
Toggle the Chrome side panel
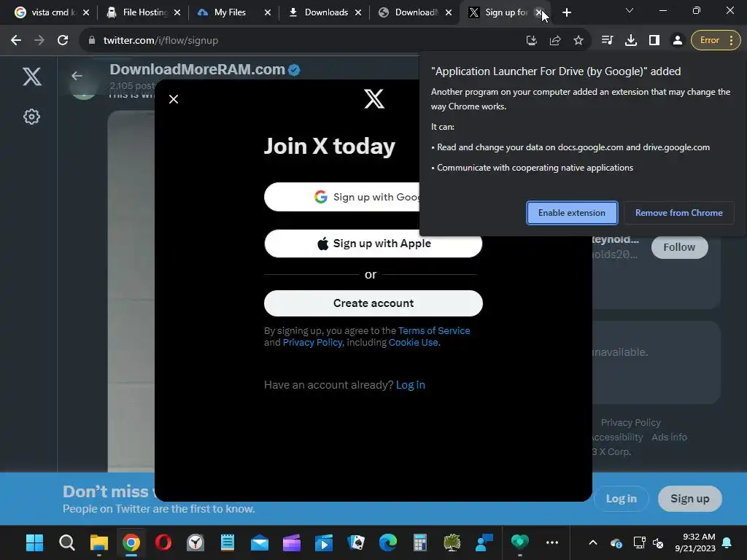[654, 41]
